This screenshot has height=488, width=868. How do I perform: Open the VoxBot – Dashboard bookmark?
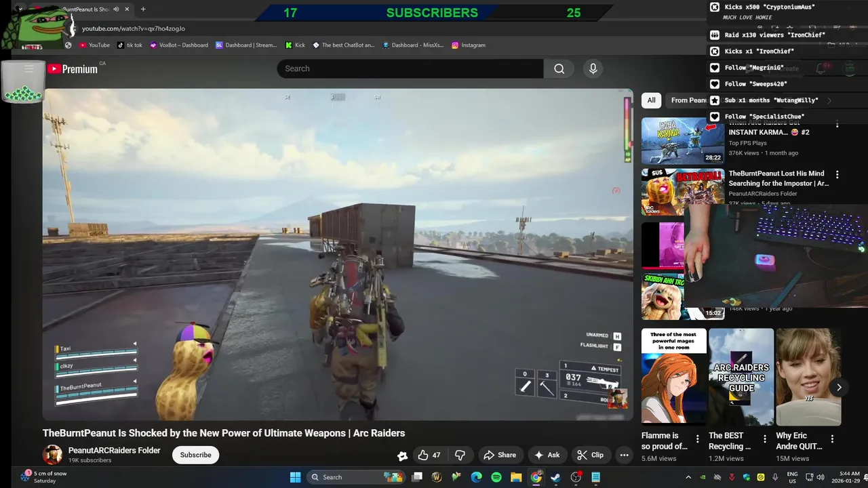pos(179,45)
